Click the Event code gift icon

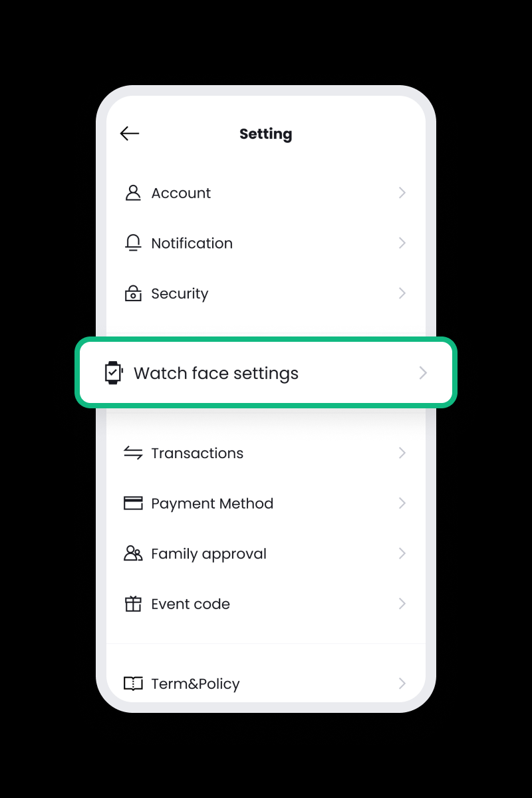tap(133, 604)
